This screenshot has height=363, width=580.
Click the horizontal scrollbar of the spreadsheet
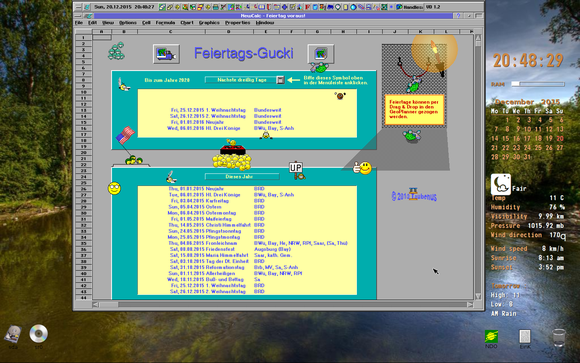click(284, 305)
